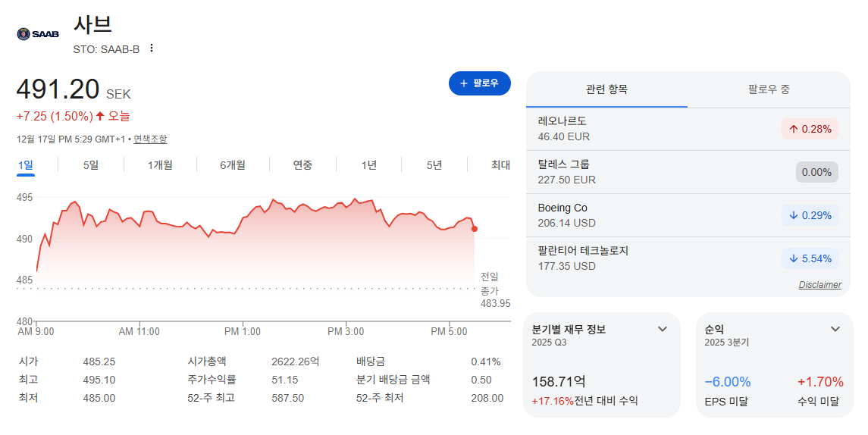Image resolution: width=868 pixels, height=435 pixels.
Task: Open the Disclaimer link
Action: 819,284
